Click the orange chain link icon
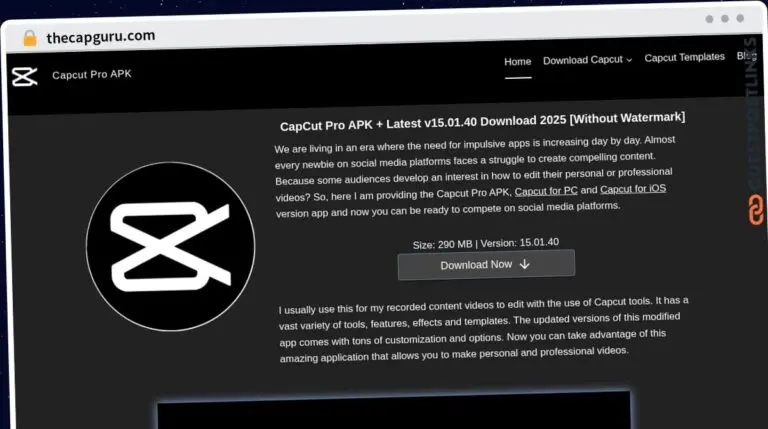Viewport: 768px width, 429px height. (756, 210)
